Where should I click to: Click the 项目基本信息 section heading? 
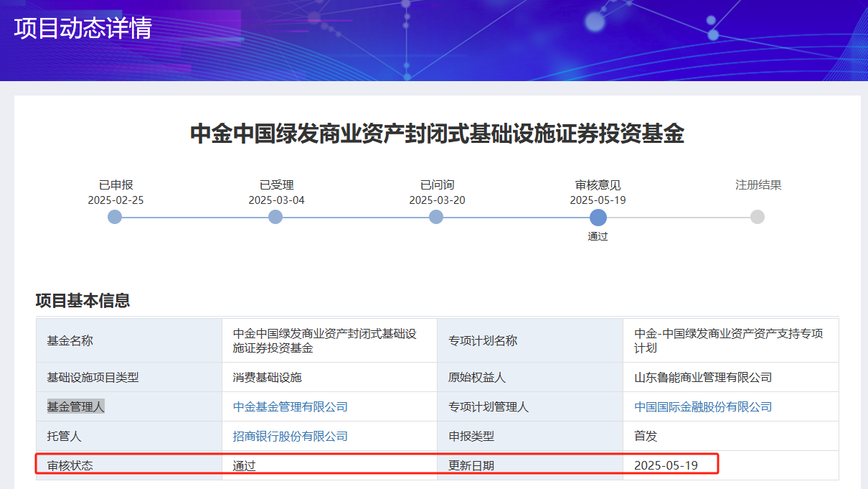point(83,300)
